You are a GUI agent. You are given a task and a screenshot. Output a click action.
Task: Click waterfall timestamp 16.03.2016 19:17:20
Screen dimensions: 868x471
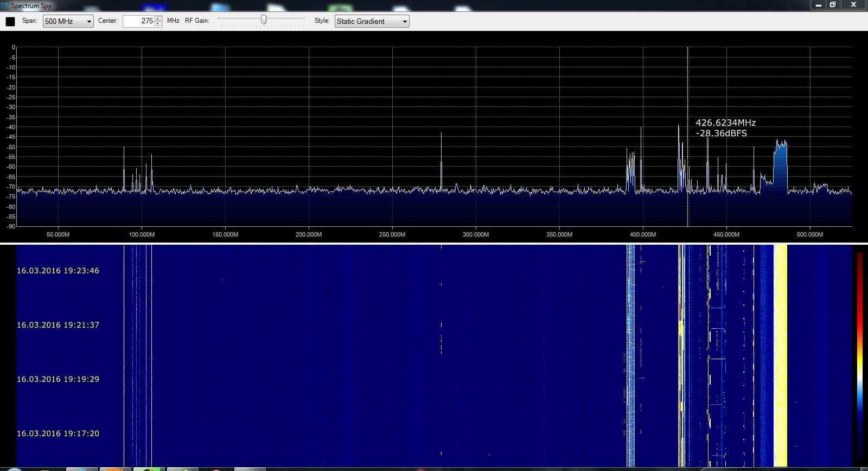coord(58,434)
